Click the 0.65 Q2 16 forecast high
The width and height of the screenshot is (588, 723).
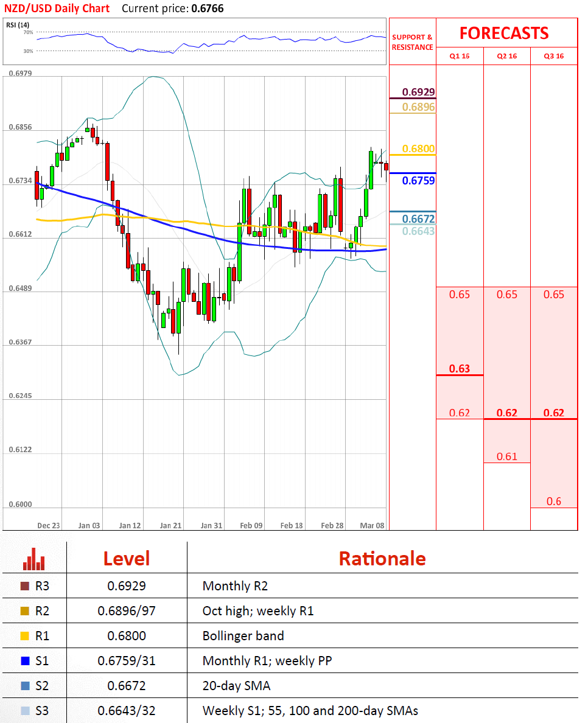507,294
